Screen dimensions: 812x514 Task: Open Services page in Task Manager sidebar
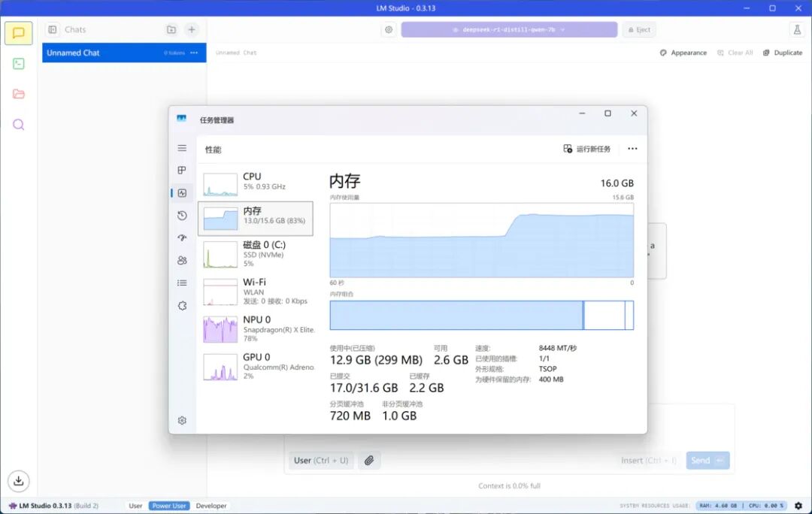pos(182,306)
